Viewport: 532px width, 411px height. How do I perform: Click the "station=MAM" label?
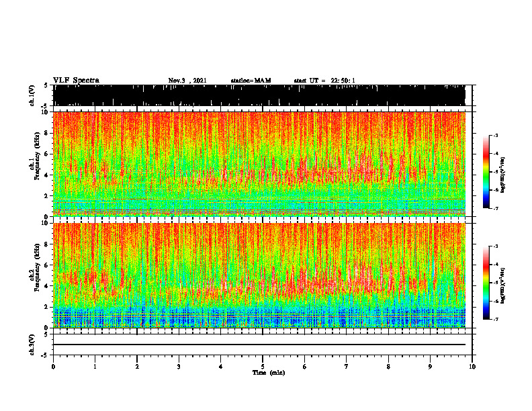click(x=251, y=81)
